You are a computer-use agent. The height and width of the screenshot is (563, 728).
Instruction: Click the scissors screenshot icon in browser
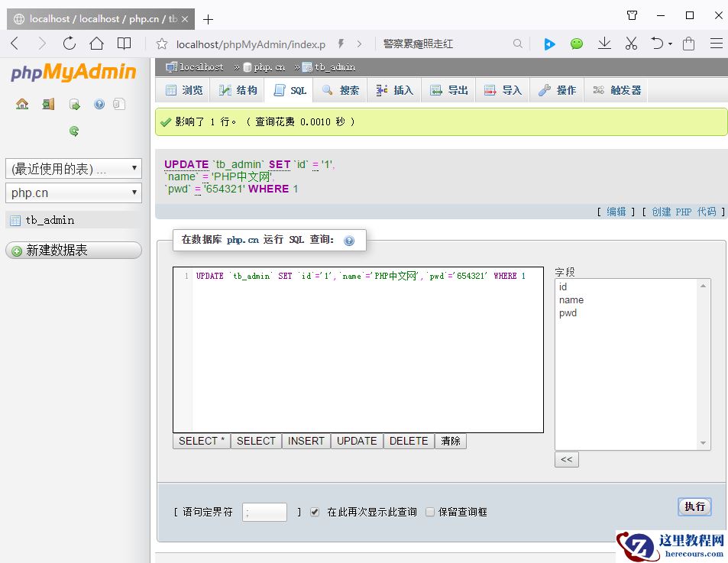tap(631, 44)
